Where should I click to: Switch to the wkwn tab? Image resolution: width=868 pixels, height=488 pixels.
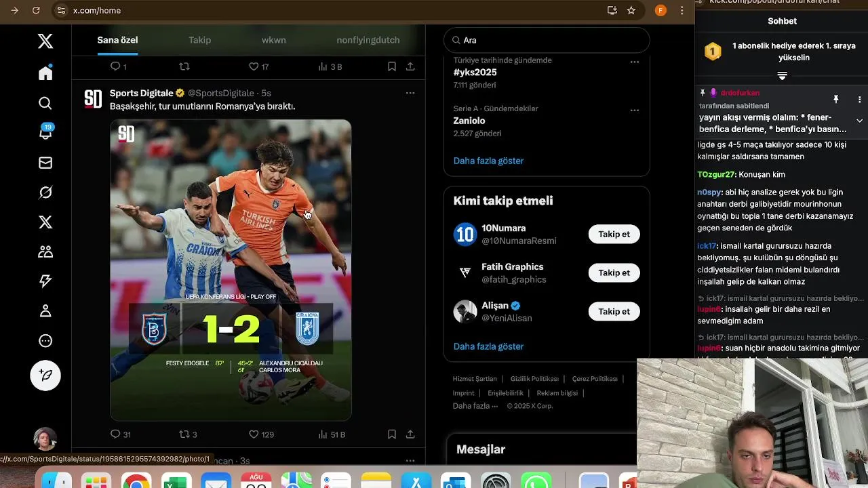click(x=274, y=40)
